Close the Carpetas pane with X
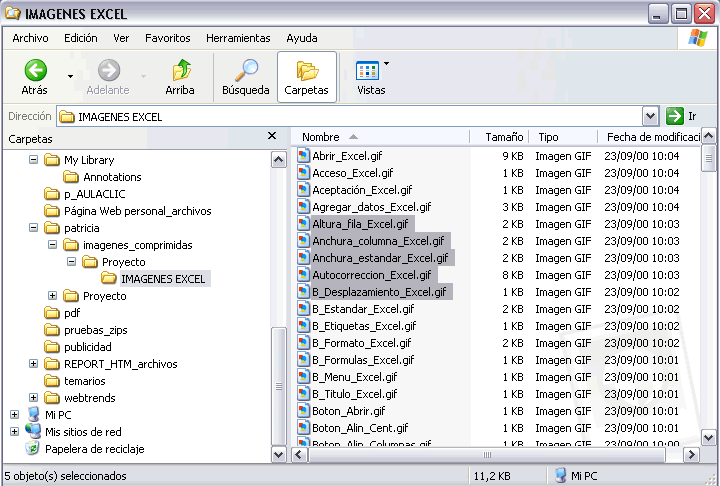 pyautogui.click(x=272, y=136)
